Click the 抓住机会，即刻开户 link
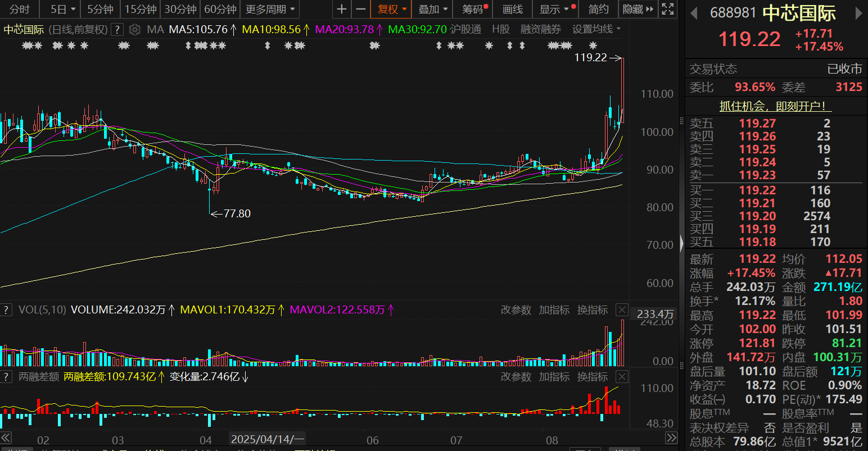The height and width of the screenshot is (451, 868). pos(775,106)
